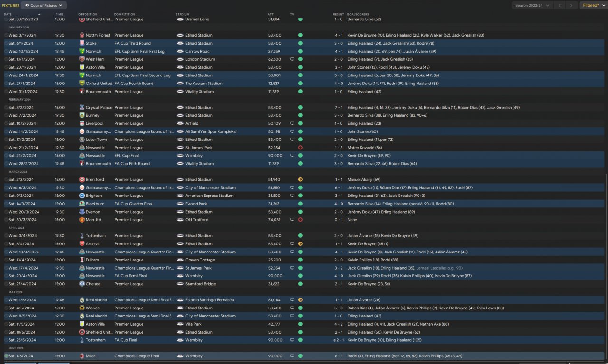Click the stadium icon beside Anfield

click(x=180, y=123)
